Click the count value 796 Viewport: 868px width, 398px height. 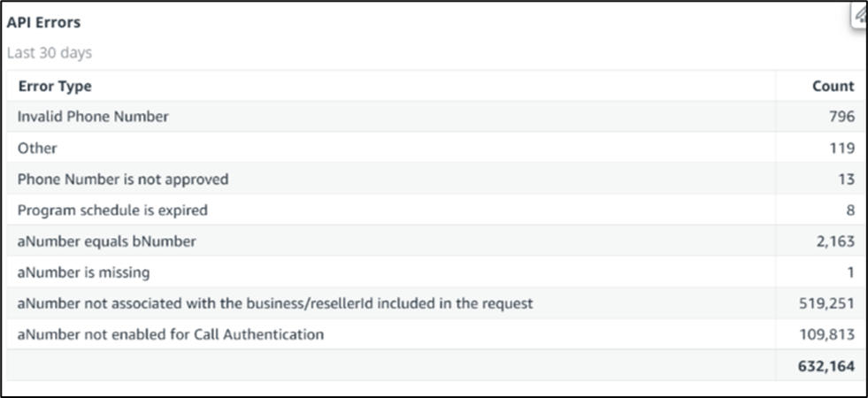pyautogui.click(x=841, y=117)
